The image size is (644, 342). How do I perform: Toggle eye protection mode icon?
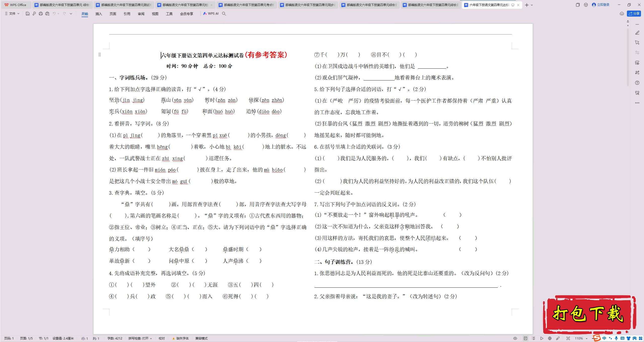(515, 338)
